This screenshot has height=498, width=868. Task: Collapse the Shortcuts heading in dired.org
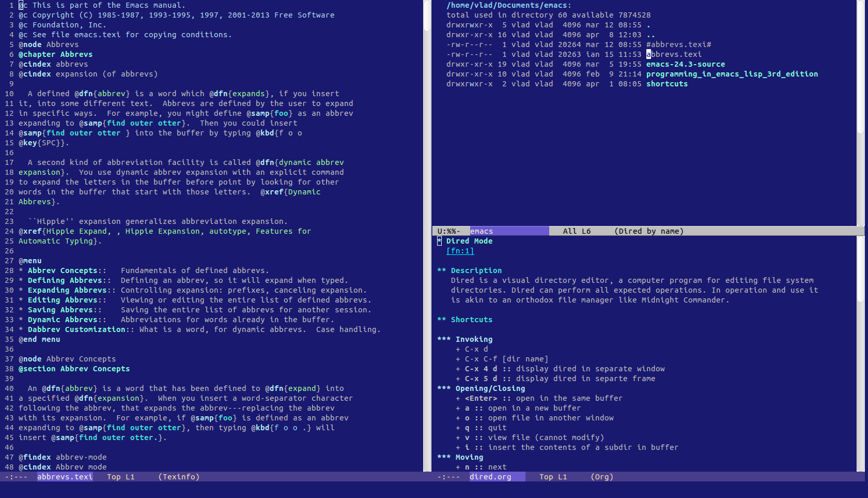tap(464, 320)
